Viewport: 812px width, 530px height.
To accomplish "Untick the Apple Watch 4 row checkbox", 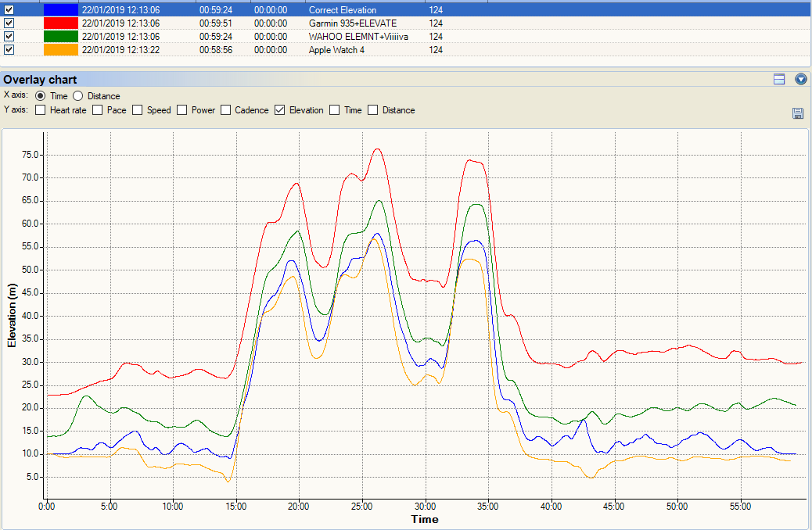I will [x=9, y=50].
